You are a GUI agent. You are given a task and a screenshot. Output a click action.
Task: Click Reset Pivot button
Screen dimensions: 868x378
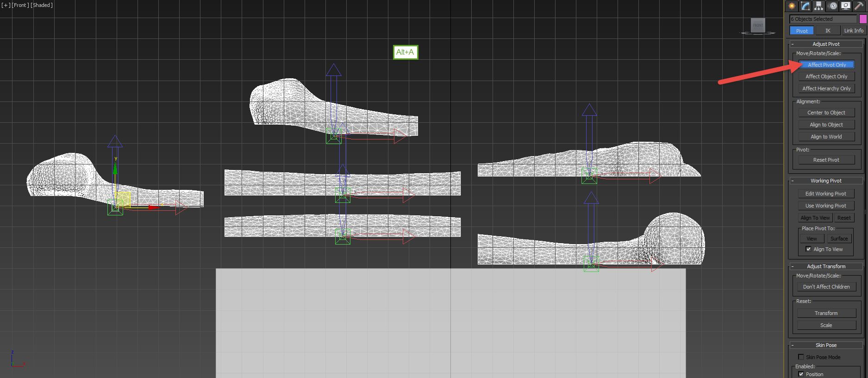click(x=826, y=160)
